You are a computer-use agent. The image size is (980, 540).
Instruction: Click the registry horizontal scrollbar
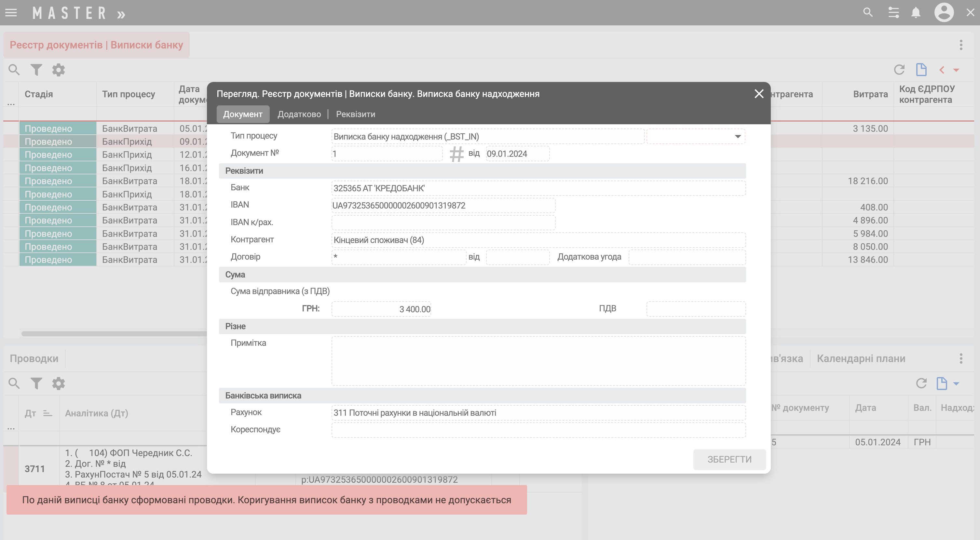[114, 333]
